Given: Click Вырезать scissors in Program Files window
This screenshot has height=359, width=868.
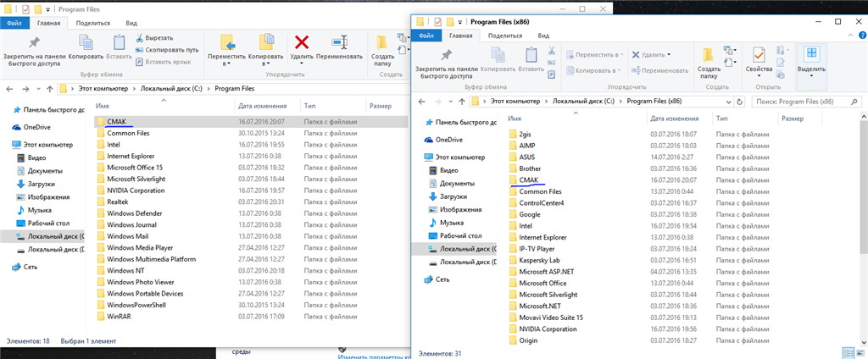Looking at the screenshot, I should click(154, 37).
